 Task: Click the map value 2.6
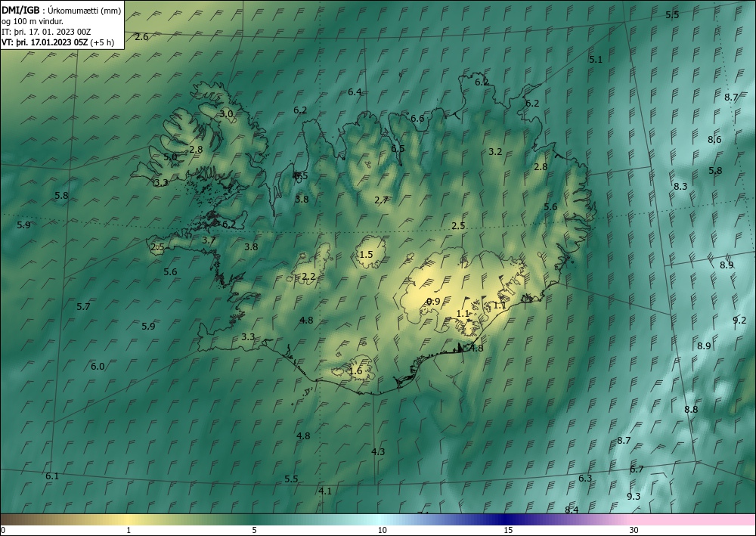tap(141, 36)
